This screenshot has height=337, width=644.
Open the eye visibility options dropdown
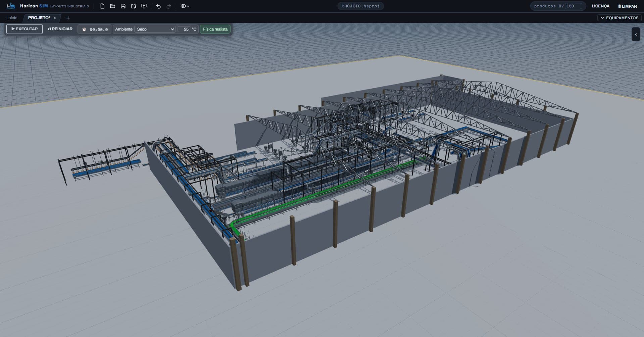[x=185, y=6]
